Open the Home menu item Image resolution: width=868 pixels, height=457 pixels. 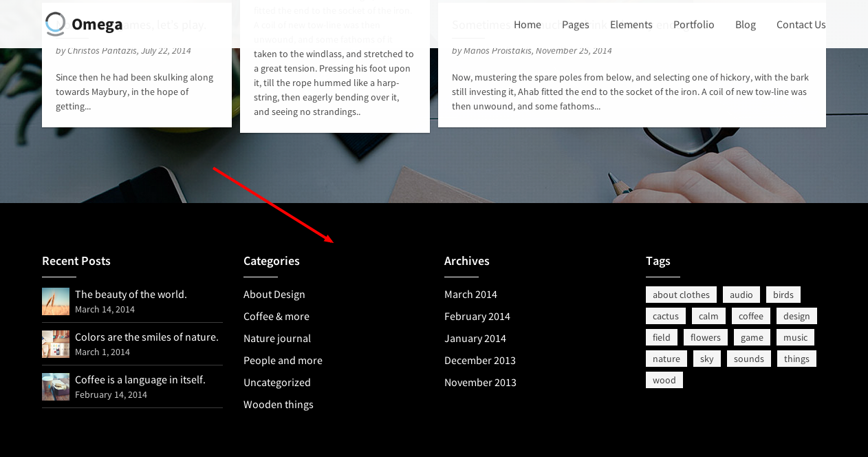tap(527, 25)
